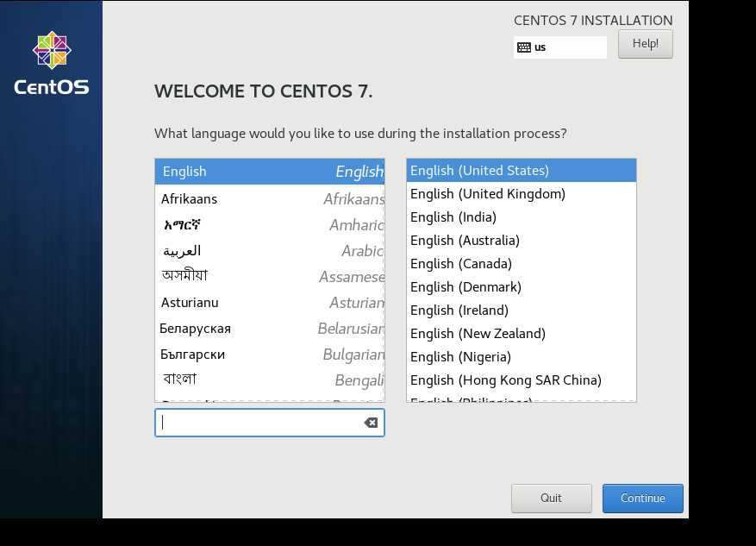Choose English (Ireland) locale
Screen dimensions: 756x546
tap(522, 311)
